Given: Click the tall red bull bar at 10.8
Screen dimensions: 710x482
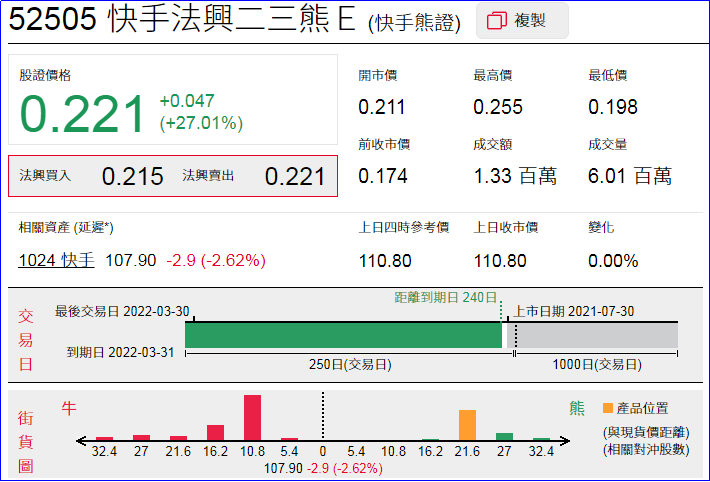Looking at the screenshot, I should [252, 417].
